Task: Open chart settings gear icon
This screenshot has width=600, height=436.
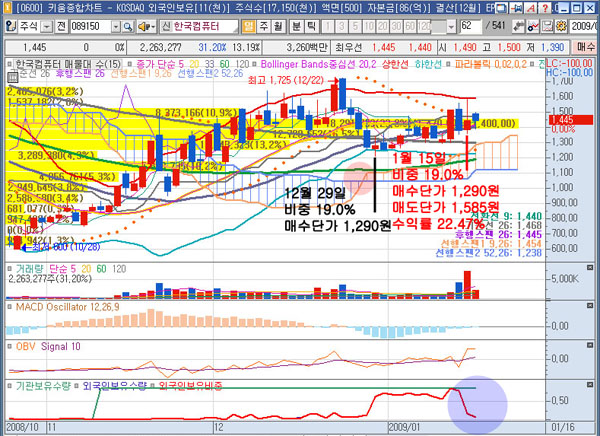Action: (561, 26)
